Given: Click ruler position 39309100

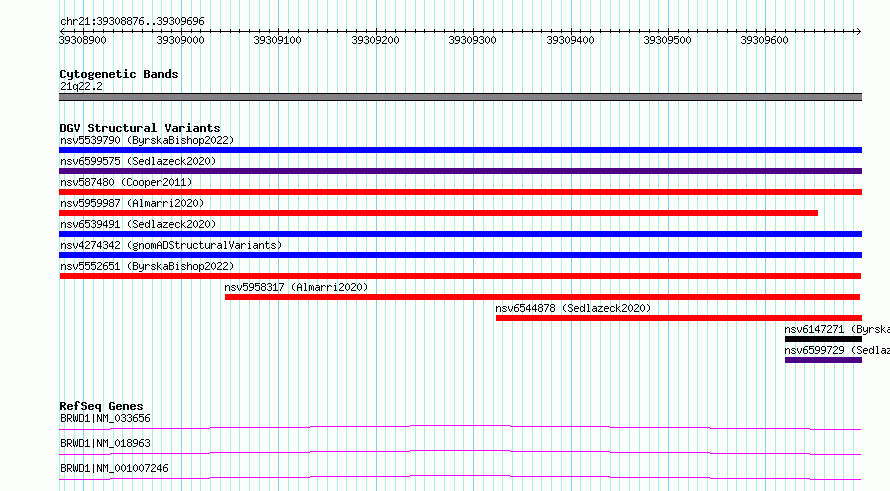Looking at the screenshot, I should click(x=278, y=40).
